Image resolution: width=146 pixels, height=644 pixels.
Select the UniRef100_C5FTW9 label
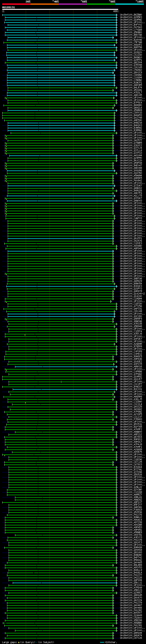(131, 42)
